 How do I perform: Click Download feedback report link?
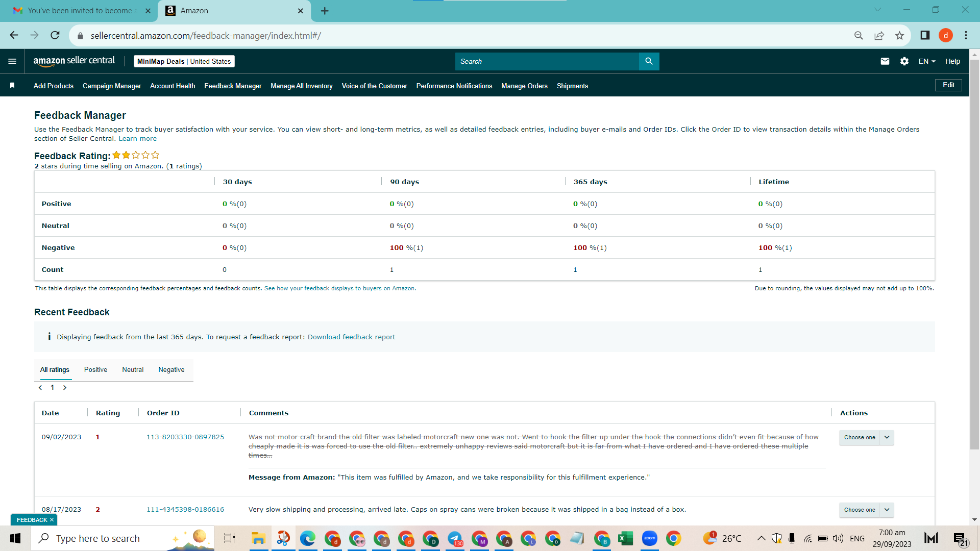point(351,337)
